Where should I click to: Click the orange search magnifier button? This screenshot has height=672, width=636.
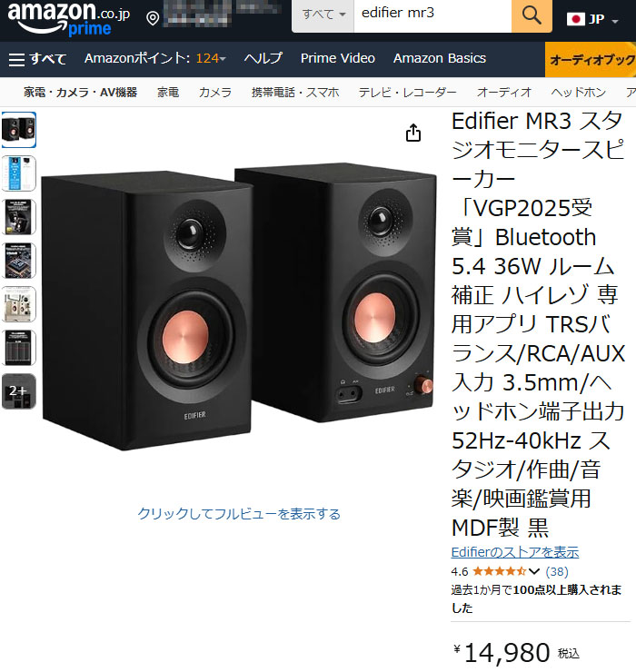point(532,15)
